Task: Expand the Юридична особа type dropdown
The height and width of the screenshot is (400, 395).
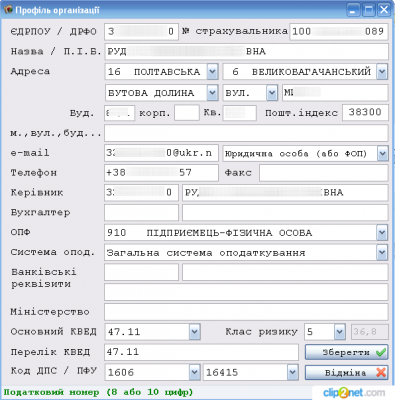Action: 383,153
